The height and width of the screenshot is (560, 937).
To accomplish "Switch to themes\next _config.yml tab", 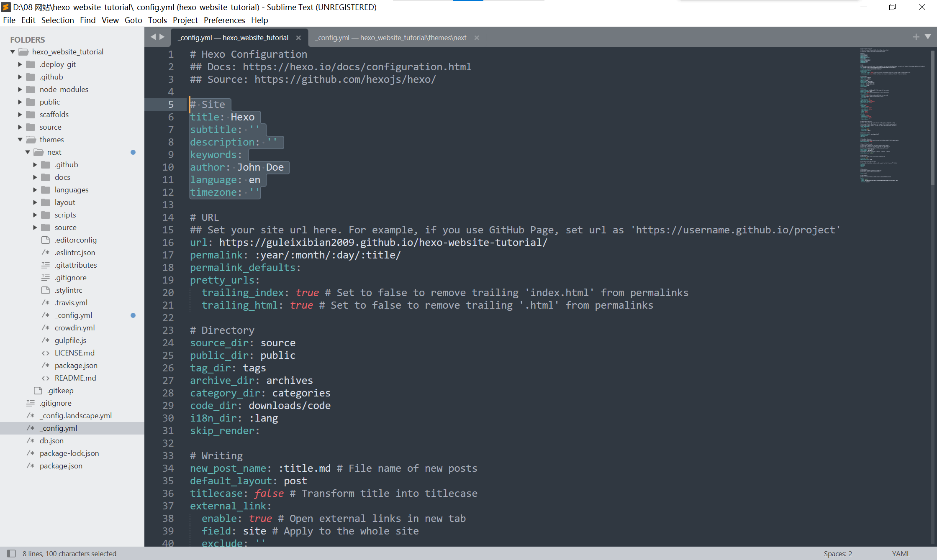I will (x=391, y=38).
